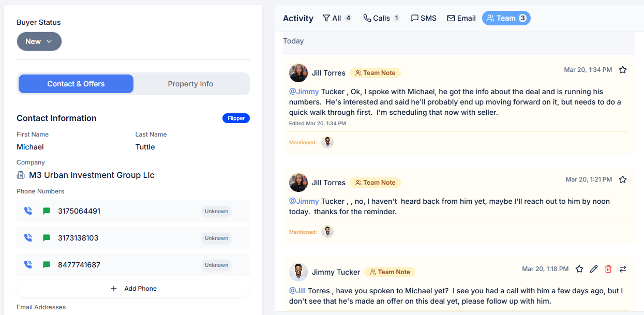Call phone number 3175064491
644x315 pixels.
click(28, 211)
